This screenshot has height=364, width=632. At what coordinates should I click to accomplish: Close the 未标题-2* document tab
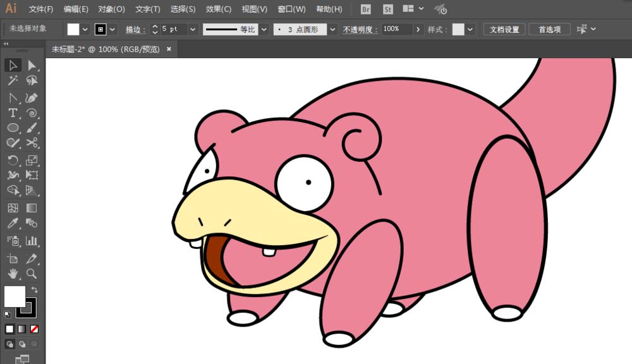[169, 49]
